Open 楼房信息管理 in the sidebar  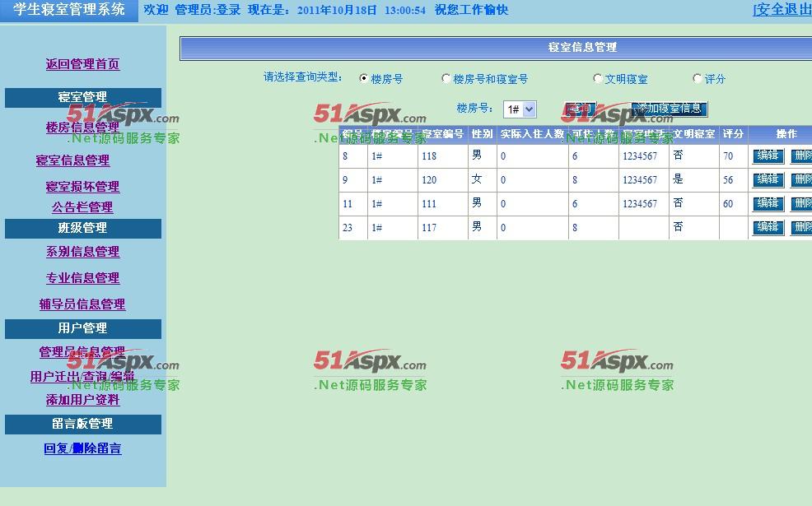point(82,128)
